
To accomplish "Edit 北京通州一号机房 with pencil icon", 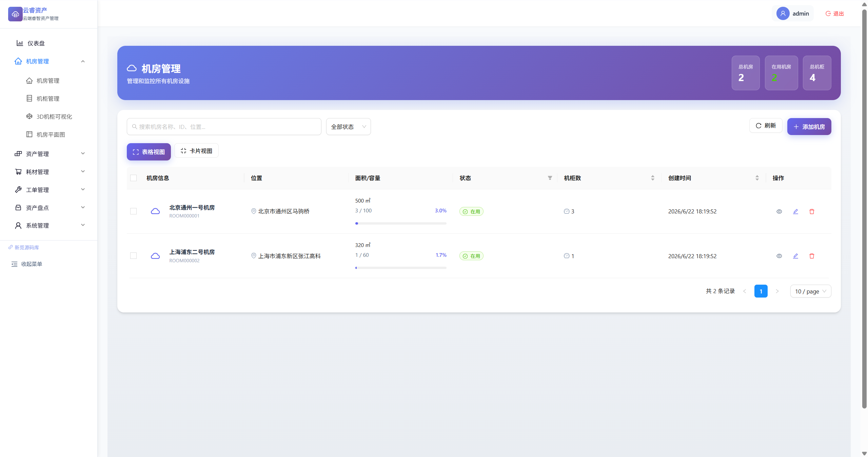I will point(795,211).
